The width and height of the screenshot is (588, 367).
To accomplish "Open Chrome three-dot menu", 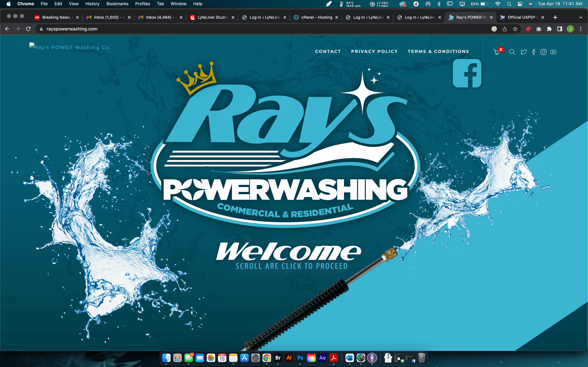I will point(581,29).
